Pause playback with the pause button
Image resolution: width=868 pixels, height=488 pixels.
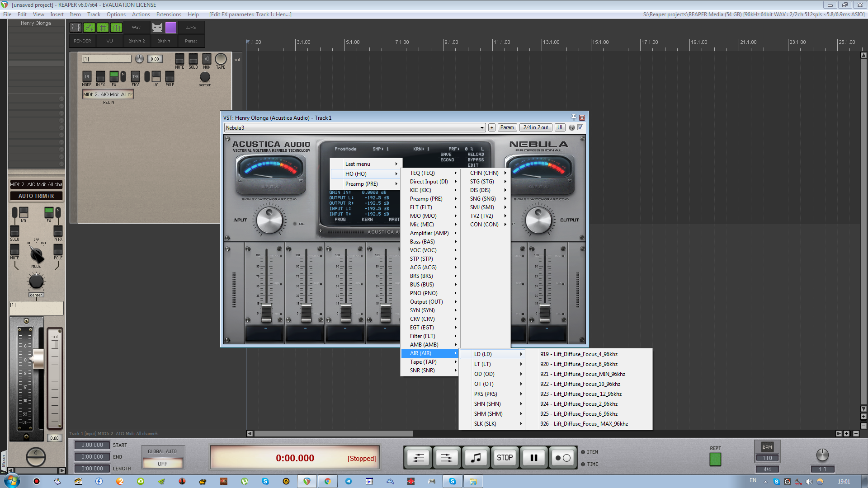click(x=534, y=458)
